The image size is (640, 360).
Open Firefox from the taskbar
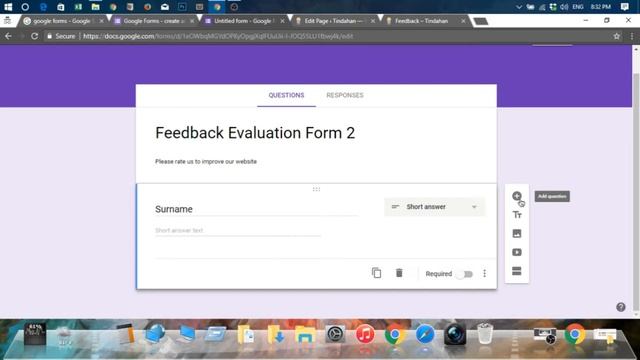(x=147, y=7)
